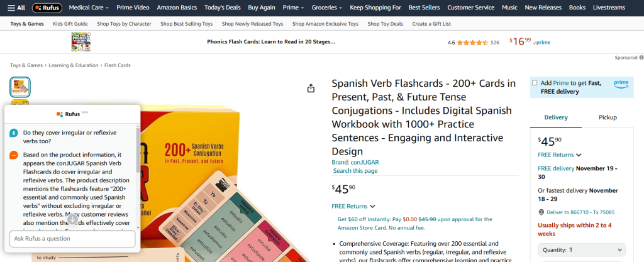
Task: Click the delivery location pin icon
Action: [541, 212]
